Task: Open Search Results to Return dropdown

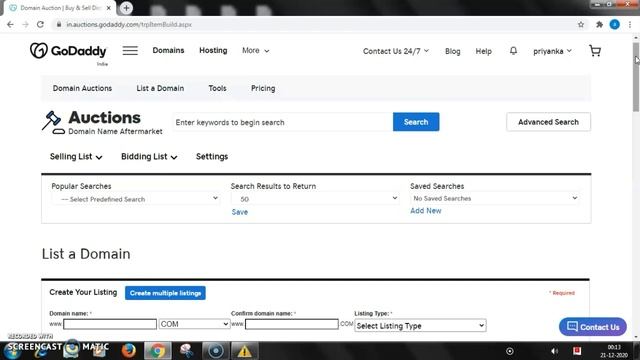Action: pyautogui.click(x=315, y=199)
